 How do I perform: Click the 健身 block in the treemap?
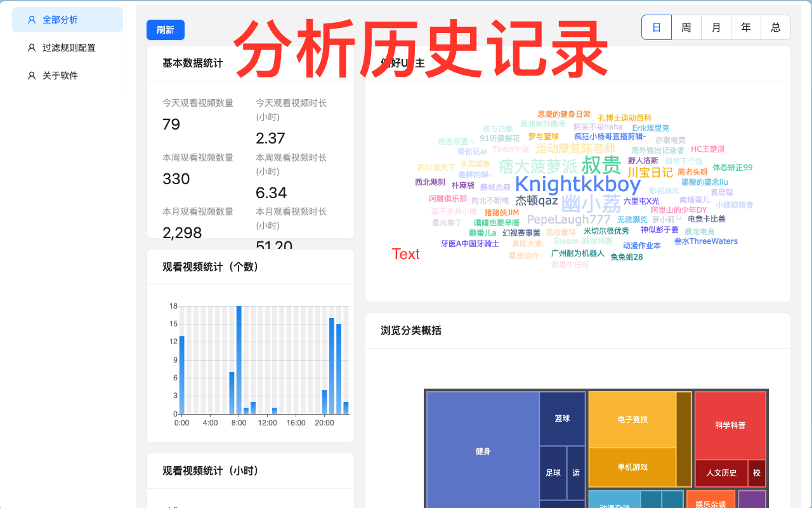tap(482, 451)
